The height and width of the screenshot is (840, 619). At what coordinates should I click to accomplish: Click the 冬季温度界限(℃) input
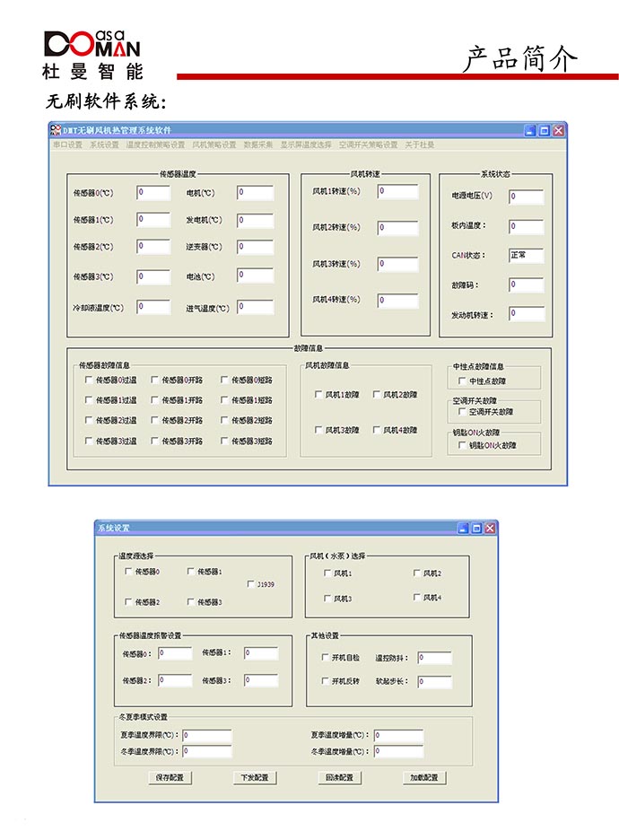tap(207, 752)
